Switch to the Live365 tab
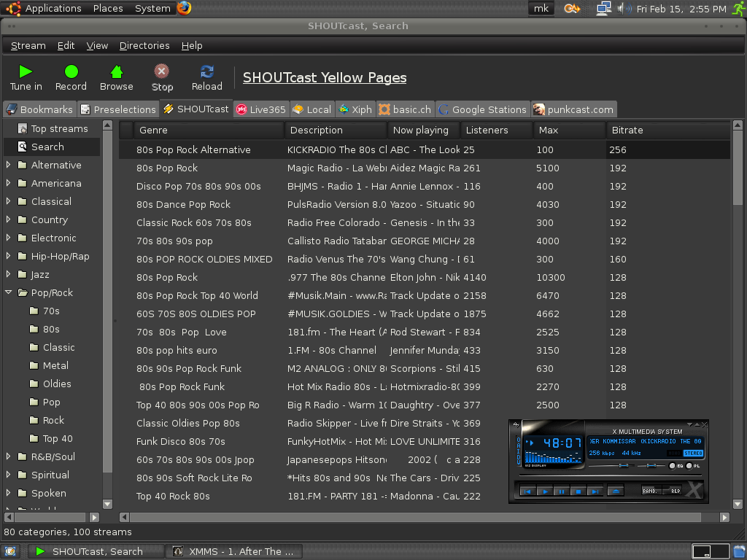This screenshot has width=747, height=560. click(260, 109)
